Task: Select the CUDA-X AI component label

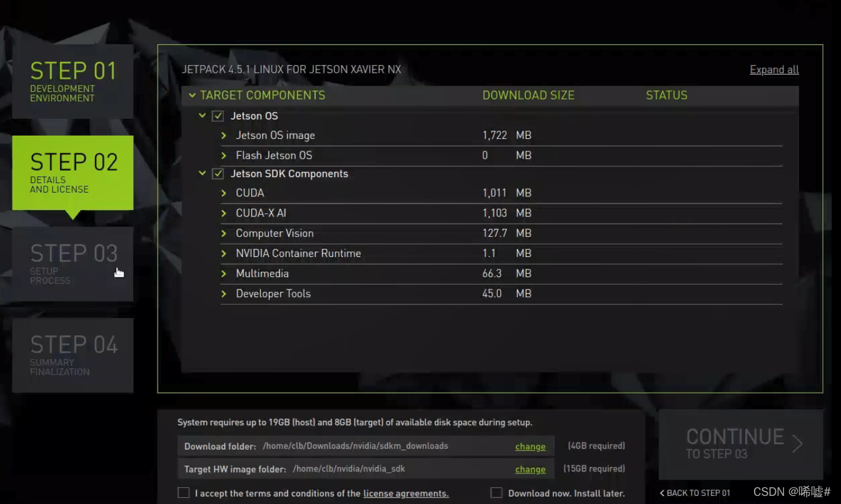Action: coord(261,213)
